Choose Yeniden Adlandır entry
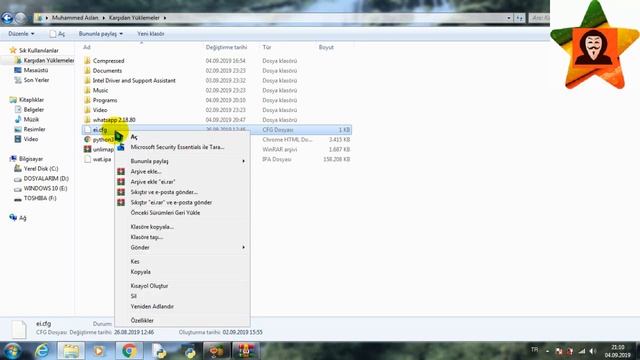Image resolution: width=640 pixels, height=360 pixels. click(x=152, y=306)
